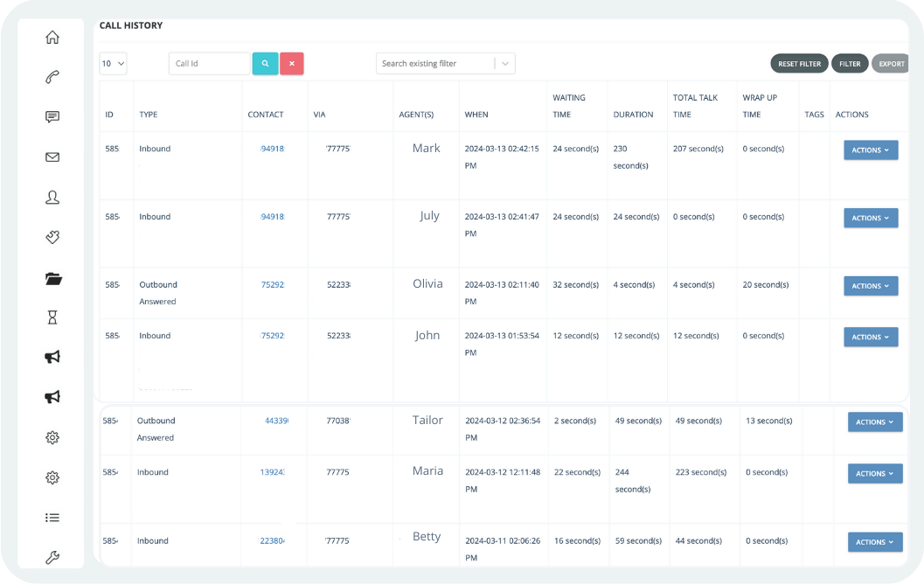Select the tags icon in sidebar
This screenshot has width=924, height=585.
pyautogui.click(x=52, y=237)
